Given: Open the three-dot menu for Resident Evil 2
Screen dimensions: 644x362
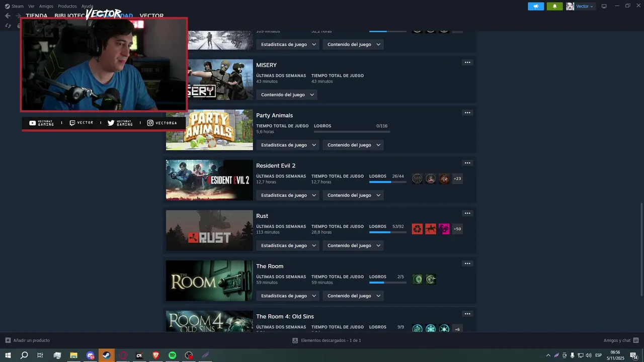Looking at the screenshot, I should (x=467, y=163).
